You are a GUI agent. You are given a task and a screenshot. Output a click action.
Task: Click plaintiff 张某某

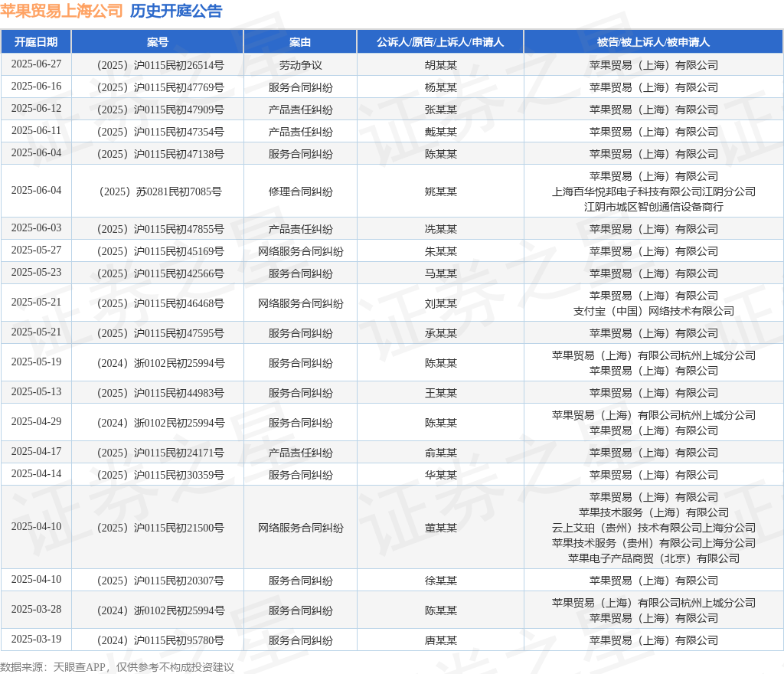click(440, 110)
